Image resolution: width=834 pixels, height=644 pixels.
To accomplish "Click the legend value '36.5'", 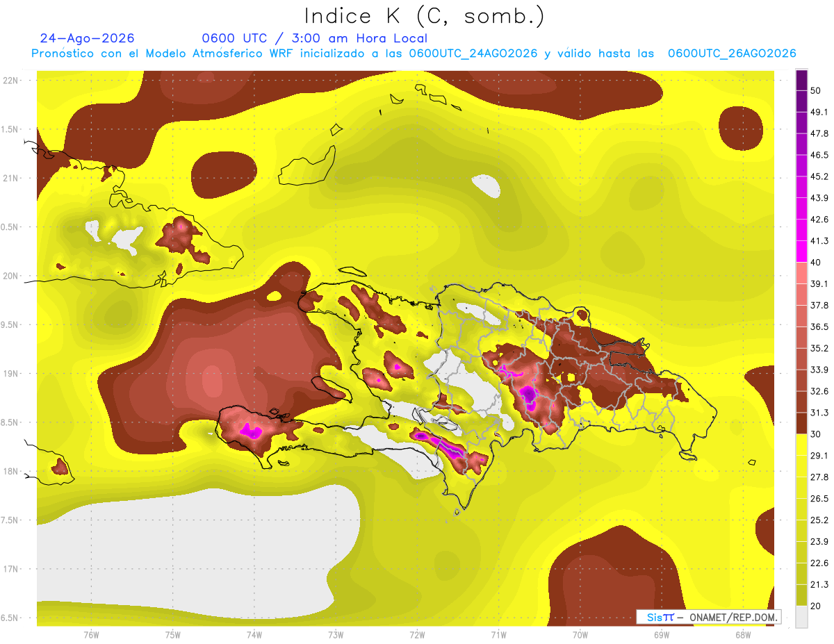I will (819, 327).
